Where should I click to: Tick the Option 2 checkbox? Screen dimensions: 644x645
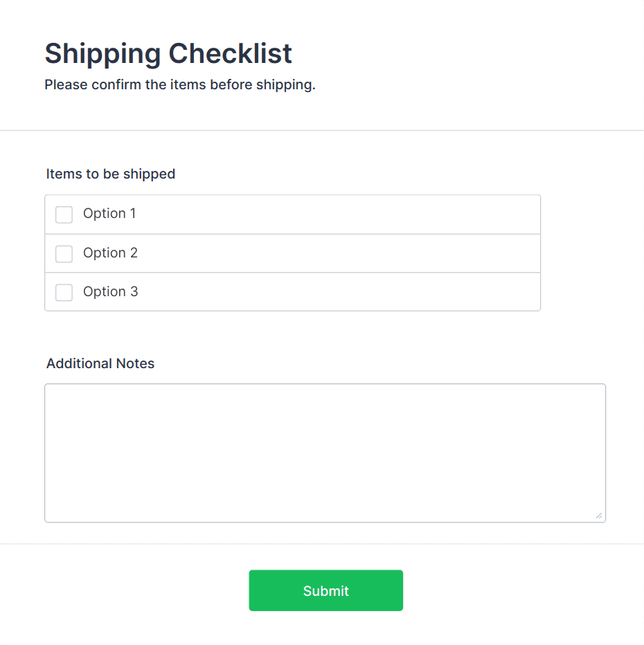click(64, 254)
